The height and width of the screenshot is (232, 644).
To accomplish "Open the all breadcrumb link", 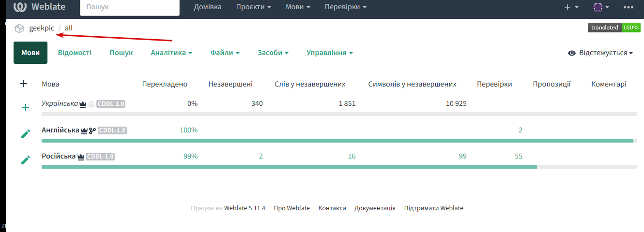I will click(69, 29).
